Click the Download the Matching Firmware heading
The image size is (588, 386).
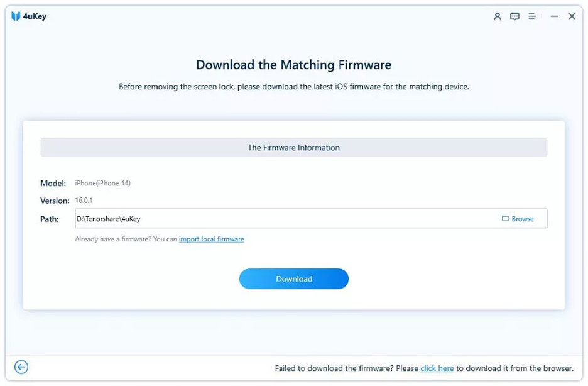tap(293, 65)
